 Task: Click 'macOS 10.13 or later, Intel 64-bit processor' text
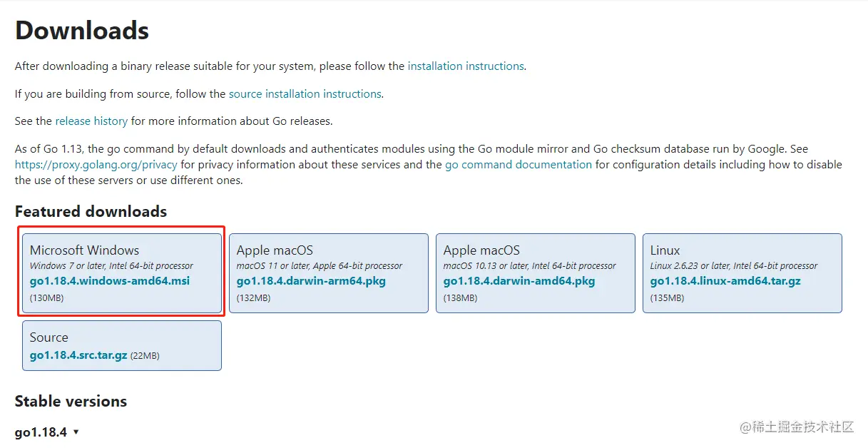coord(530,265)
